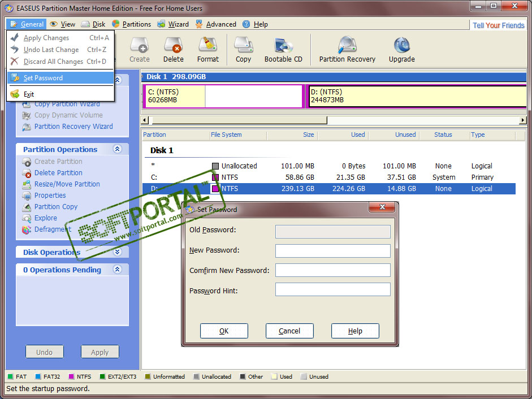This screenshot has height=399, width=532.
Task: Click the Delete partition toolbar icon
Action: [x=174, y=50]
